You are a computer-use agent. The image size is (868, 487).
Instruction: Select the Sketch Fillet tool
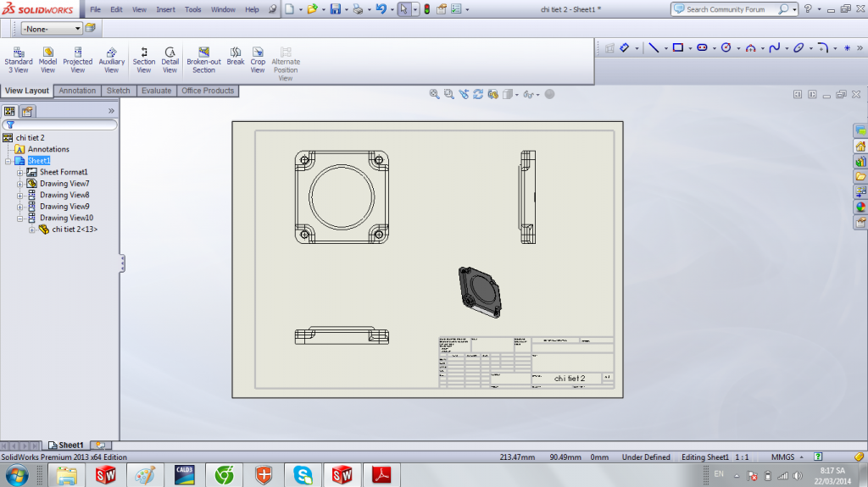823,47
